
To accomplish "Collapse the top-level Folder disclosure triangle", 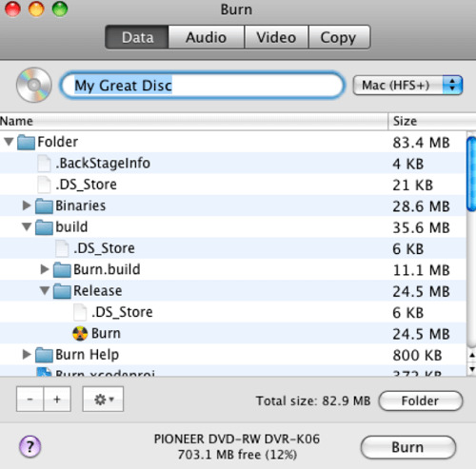I will tap(10, 142).
